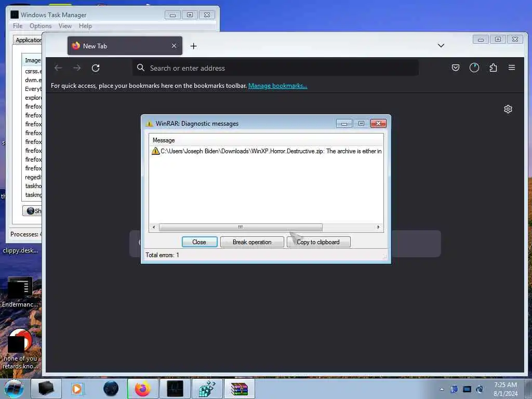The width and height of the screenshot is (532, 399).
Task: Switch to Registry Editor in taskbar
Action: (x=207, y=389)
